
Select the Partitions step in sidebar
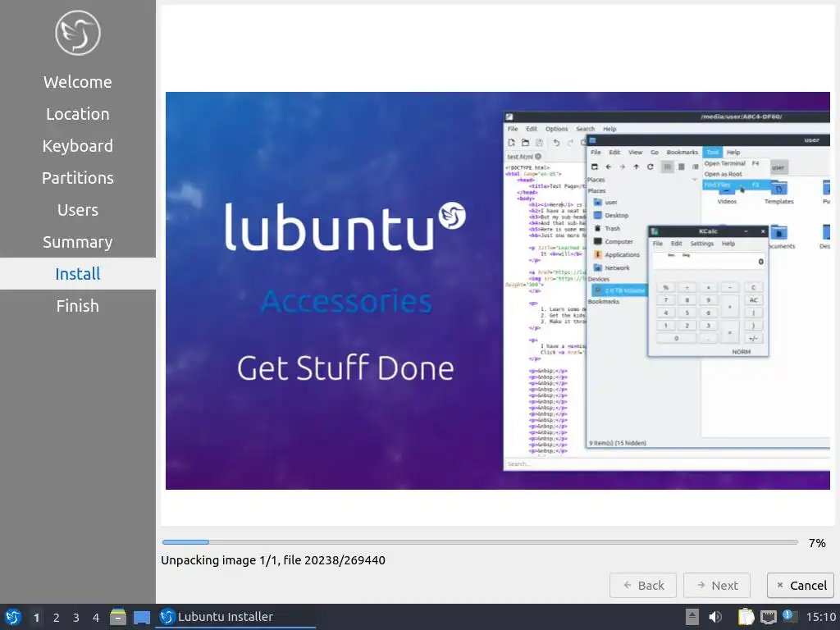[78, 178]
